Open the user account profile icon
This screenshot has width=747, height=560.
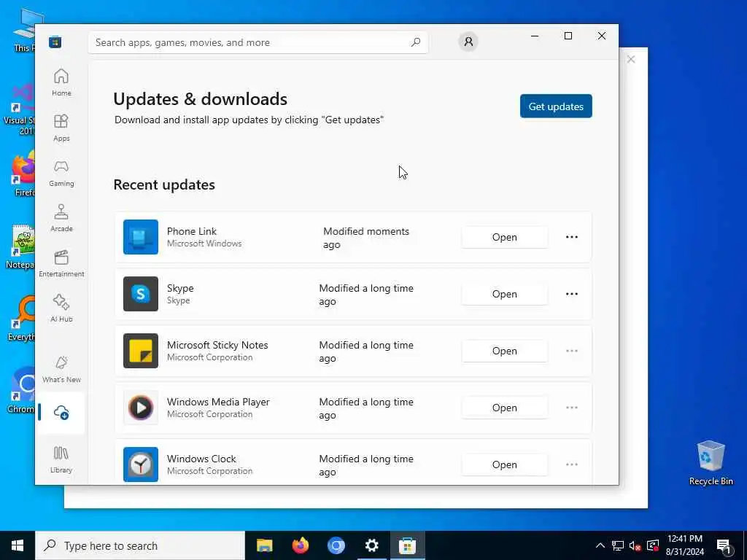(x=468, y=42)
